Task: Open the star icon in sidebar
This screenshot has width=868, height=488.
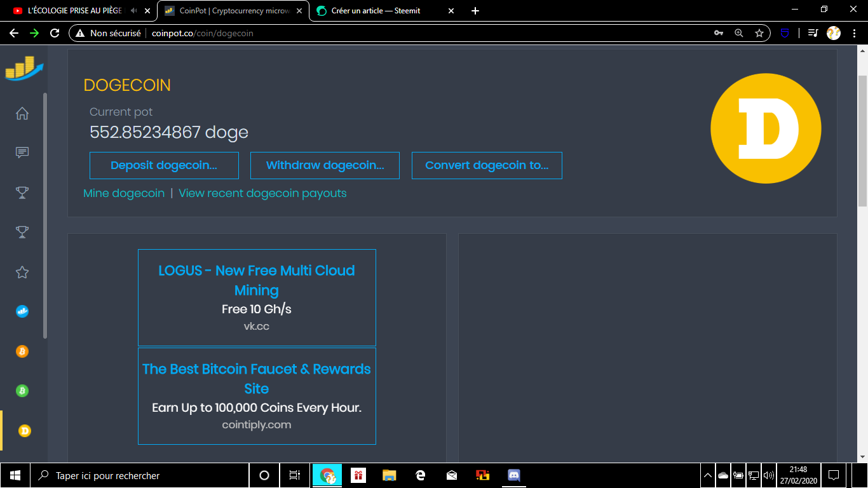Action: click(x=22, y=272)
